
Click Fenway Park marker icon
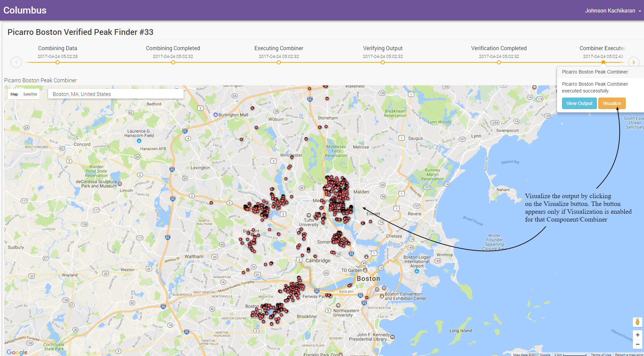click(x=330, y=296)
